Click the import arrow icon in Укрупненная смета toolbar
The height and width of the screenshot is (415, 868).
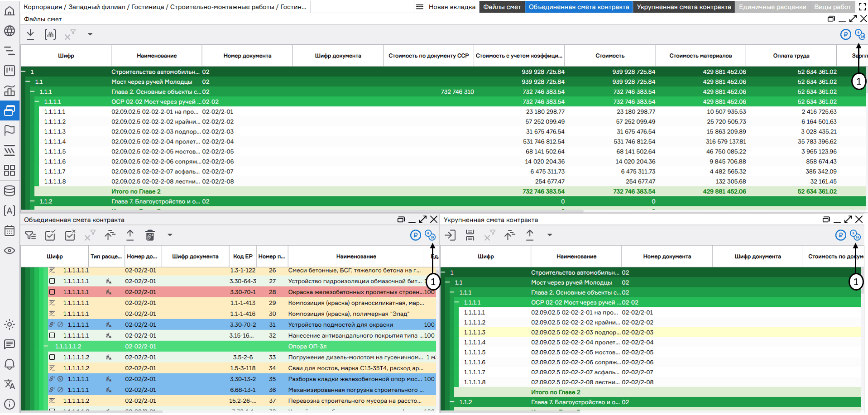point(450,235)
